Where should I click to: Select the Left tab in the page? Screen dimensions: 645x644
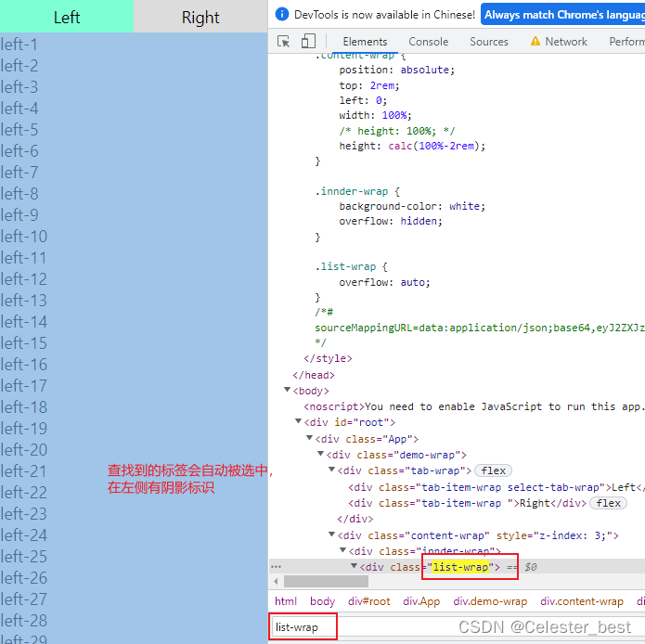coord(67,17)
